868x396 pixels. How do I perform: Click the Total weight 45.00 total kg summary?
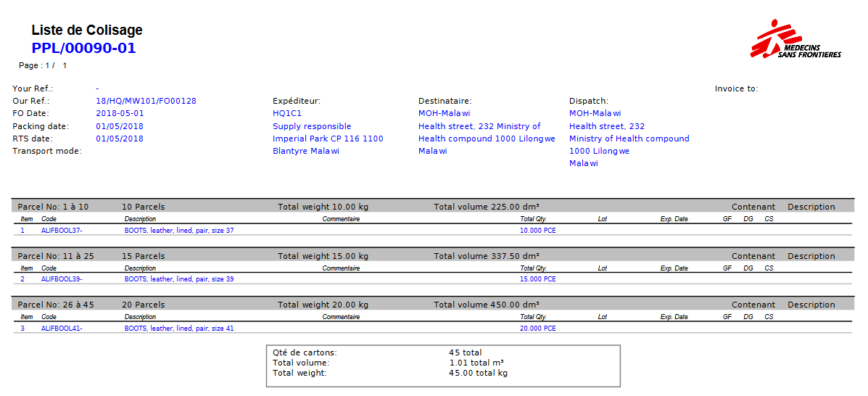pos(478,373)
